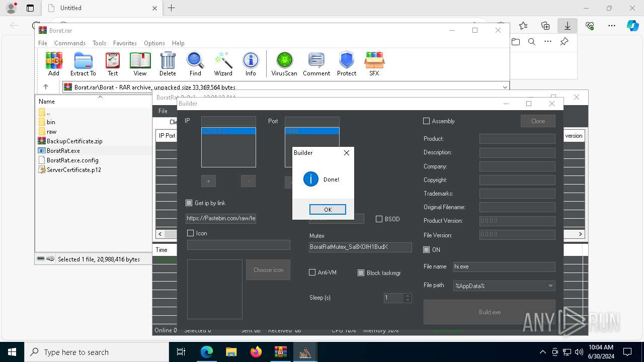This screenshot has height=362, width=644.
Task: Open WinRAR from taskbar
Action: 280,352
